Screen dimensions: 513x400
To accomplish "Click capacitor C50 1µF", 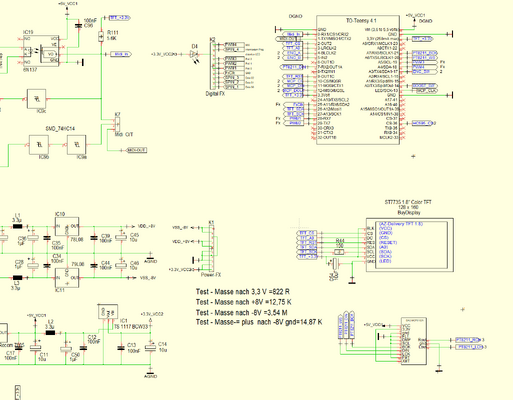I will coord(66,349).
